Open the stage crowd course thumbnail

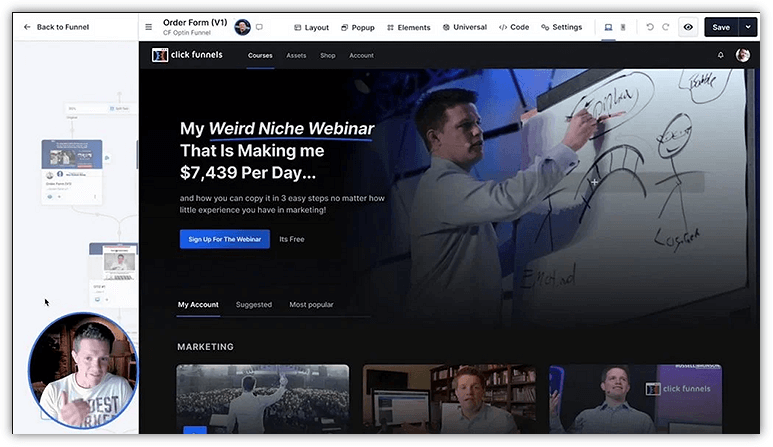263,399
